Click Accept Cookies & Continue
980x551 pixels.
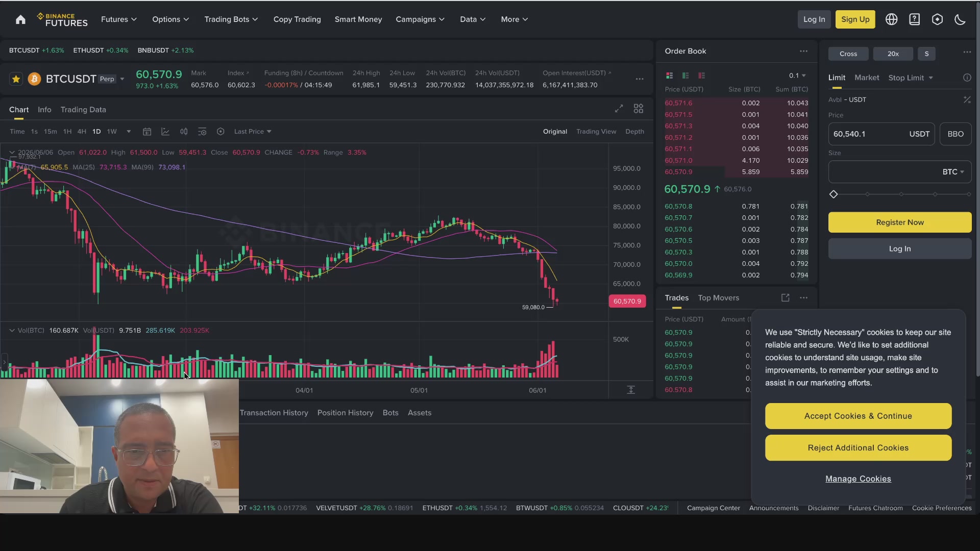pos(858,416)
